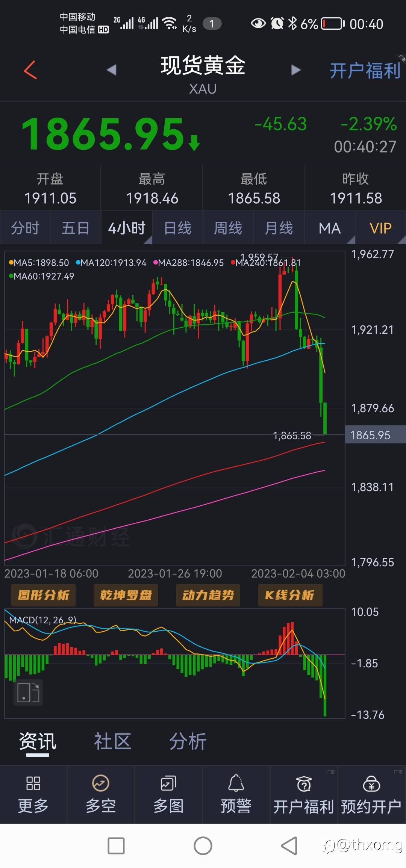This screenshot has width=406, height=868.
Task: Tap Android home circle button
Action: tap(203, 846)
